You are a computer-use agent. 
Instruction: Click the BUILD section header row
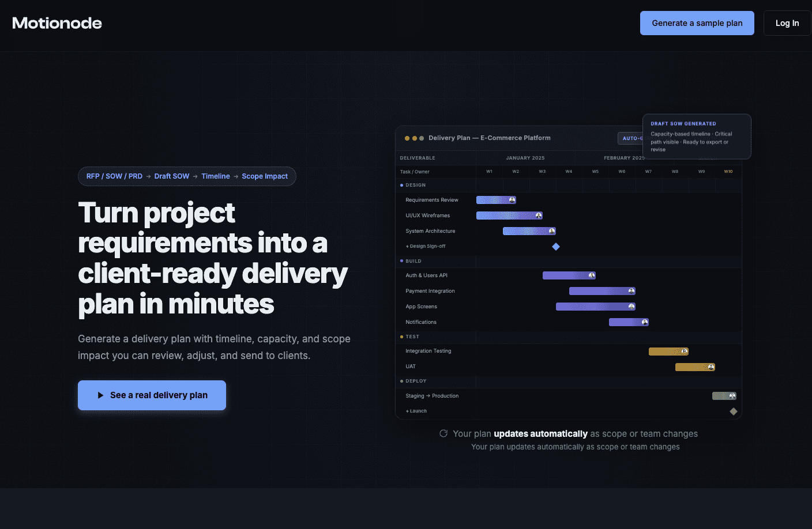tap(413, 261)
